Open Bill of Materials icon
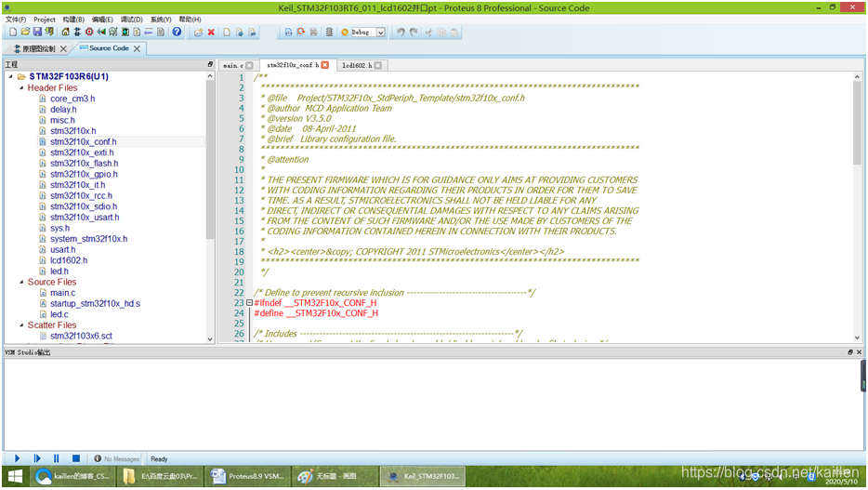The image size is (868, 490). [137, 33]
